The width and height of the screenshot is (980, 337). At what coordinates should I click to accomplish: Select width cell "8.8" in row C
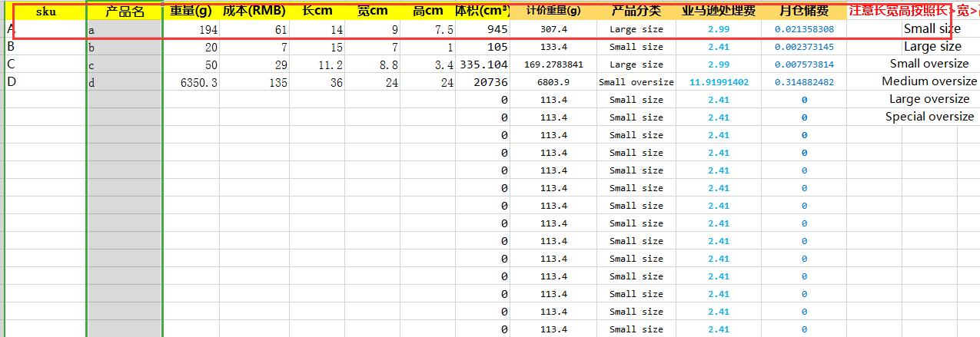click(x=373, y=65)
